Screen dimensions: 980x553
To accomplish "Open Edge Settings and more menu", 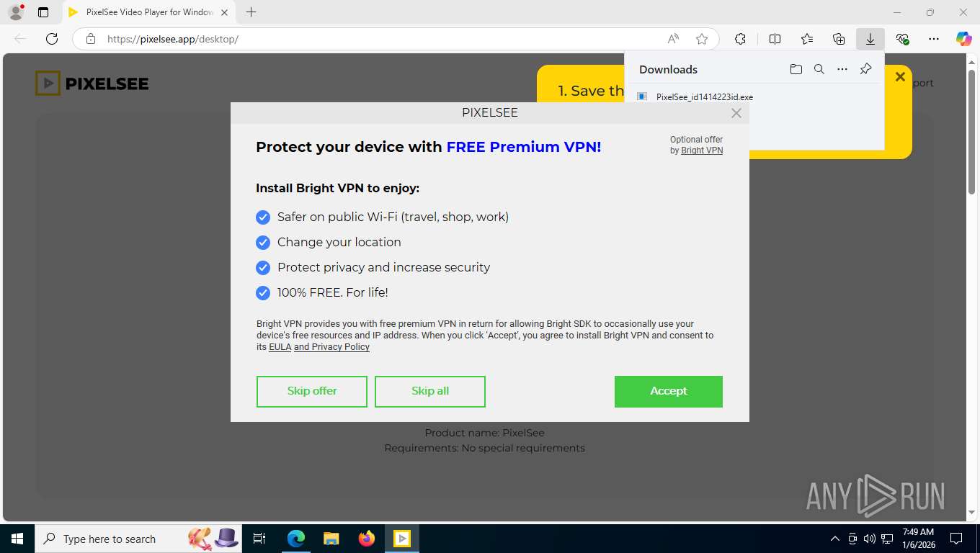I will 934,39.
